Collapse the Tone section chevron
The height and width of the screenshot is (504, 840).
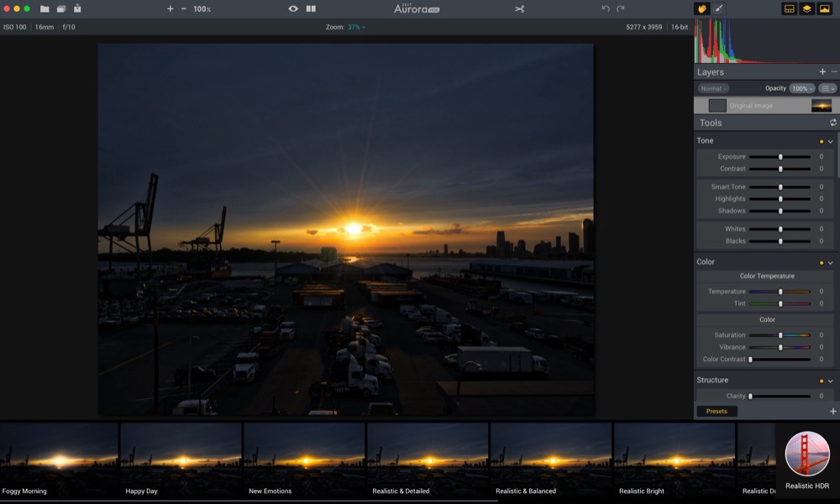click(x=831, y=141)
